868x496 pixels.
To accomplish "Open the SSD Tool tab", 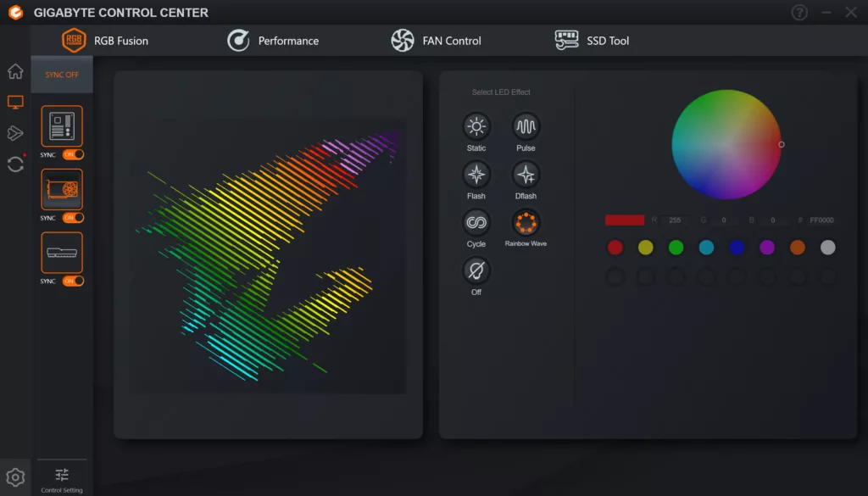I will (592, 41).
